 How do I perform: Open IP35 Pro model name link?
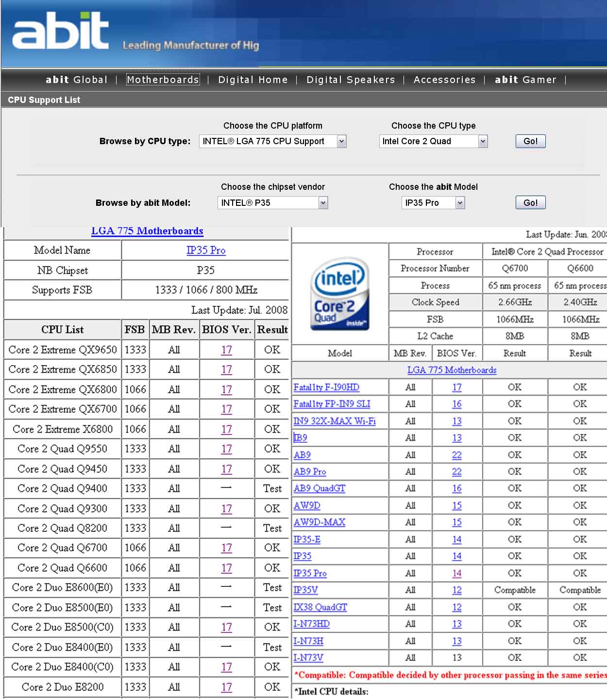(x=206, y=250)
